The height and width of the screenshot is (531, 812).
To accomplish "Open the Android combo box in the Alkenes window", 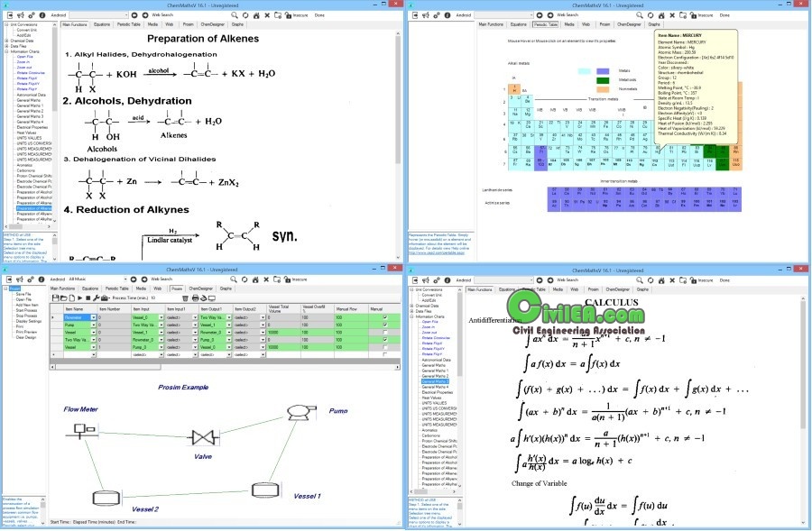I will pos(98,15).
